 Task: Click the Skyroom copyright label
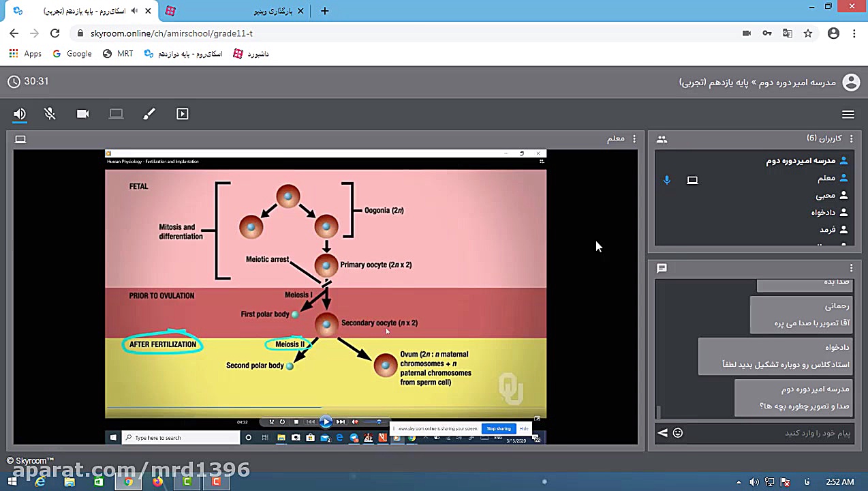click(x=31, y=461)
